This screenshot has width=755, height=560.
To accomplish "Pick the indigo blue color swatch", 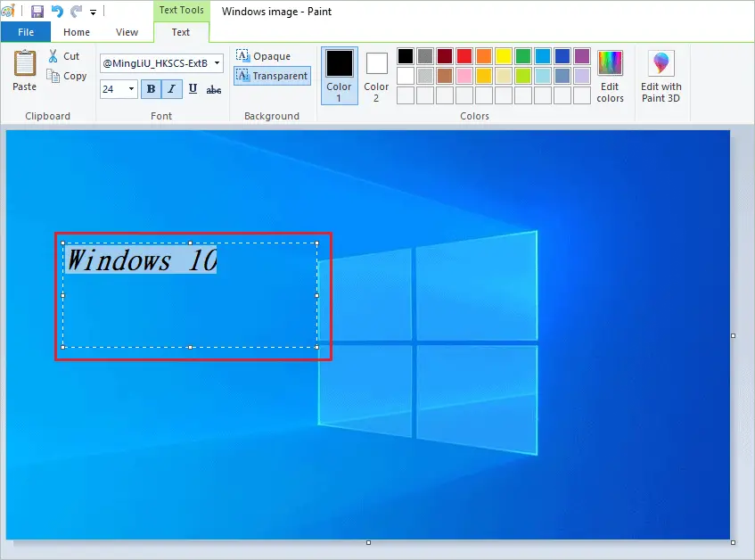I will pyautogui.click(x=562, y=56).
